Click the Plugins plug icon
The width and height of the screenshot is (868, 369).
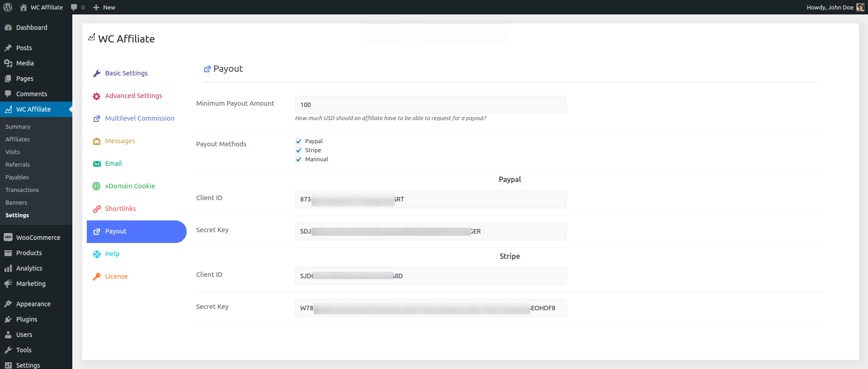[8, 319]
